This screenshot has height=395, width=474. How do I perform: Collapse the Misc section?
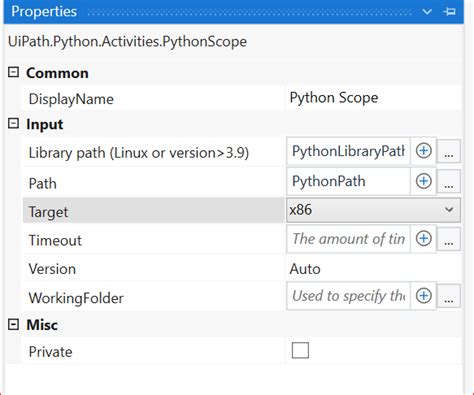tap(13, 324)
